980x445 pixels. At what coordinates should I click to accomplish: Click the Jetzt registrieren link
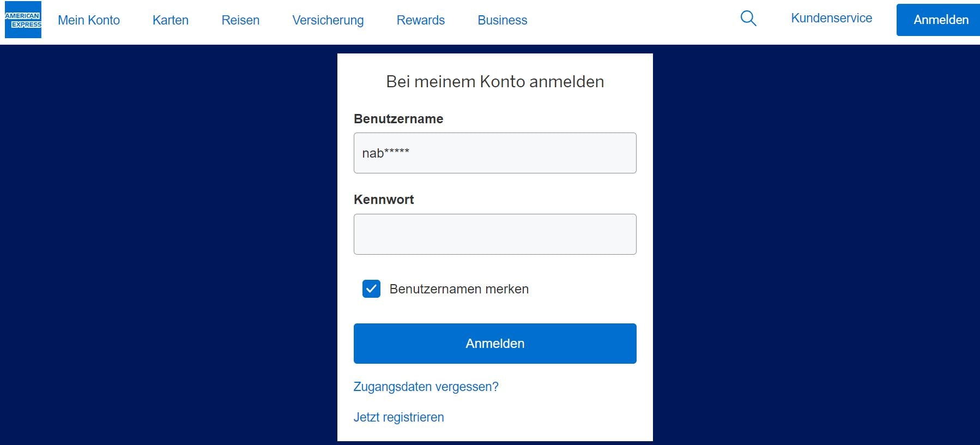[x=398, y=417]
